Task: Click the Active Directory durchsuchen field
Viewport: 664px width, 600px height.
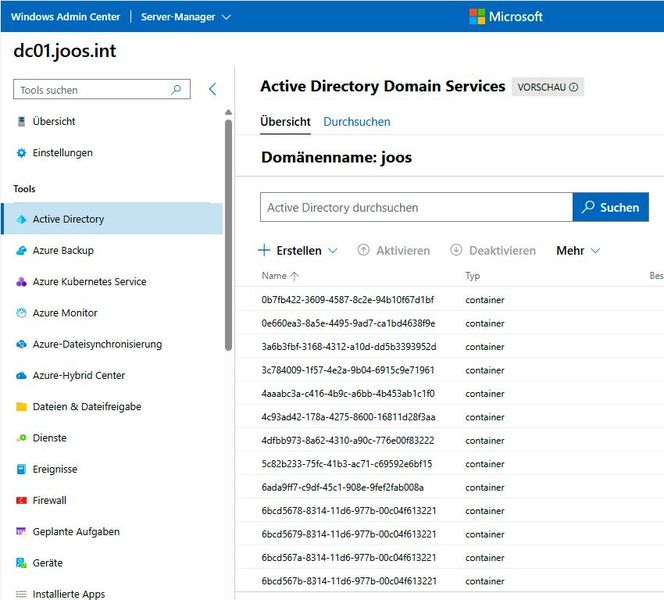Action: [x=416, y=207]
